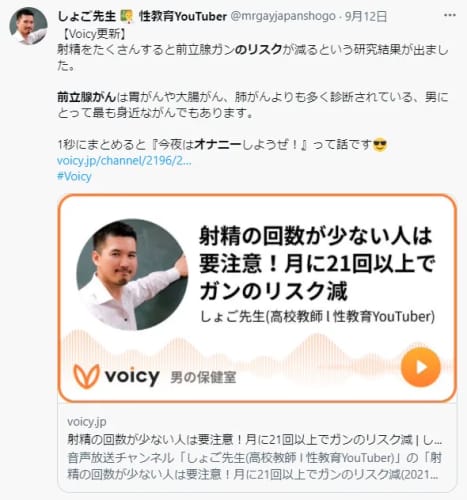Click the bold 前立腺がん keyword in tweet
This screenshot has width=467, height=500.
point(86,97)
